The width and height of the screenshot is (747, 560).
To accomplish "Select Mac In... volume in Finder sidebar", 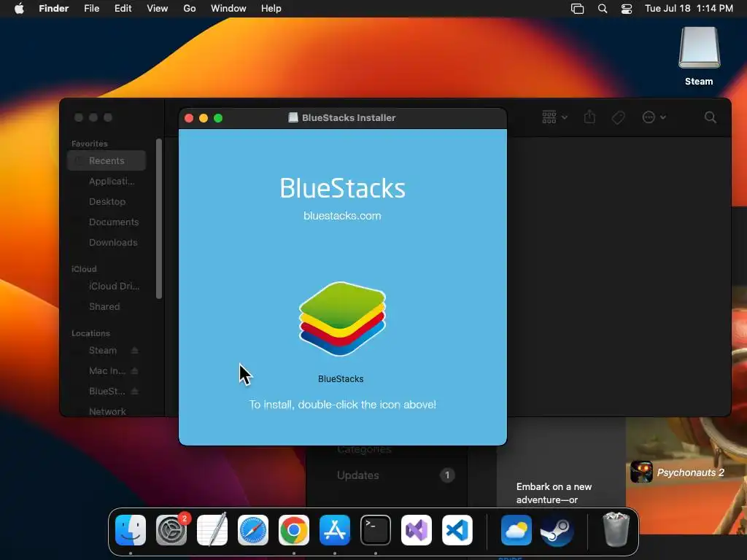I will tap(107, 370).
